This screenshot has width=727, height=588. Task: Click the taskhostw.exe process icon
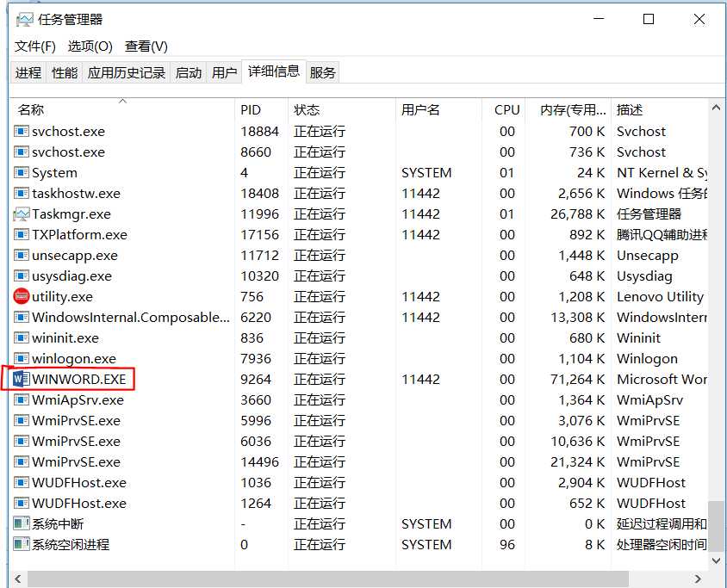pos(22,193)
